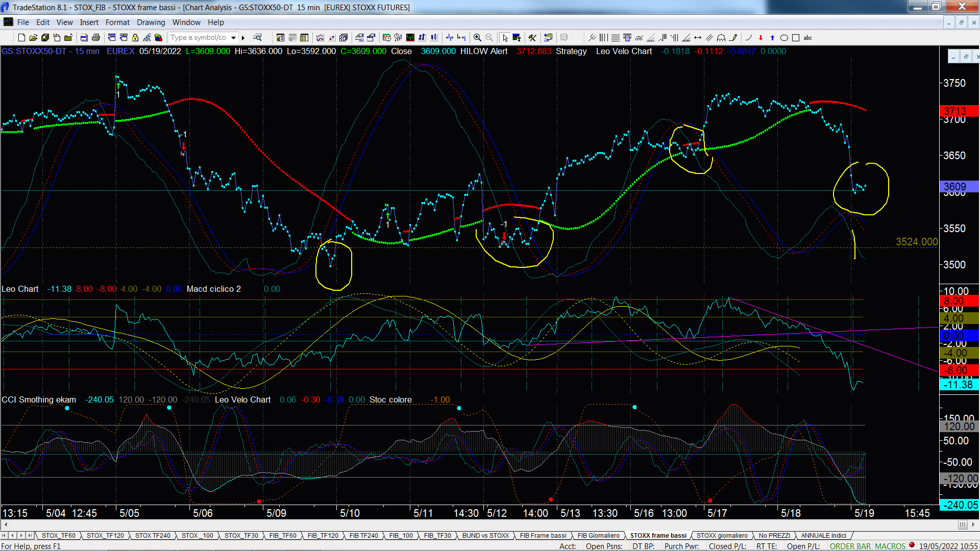The height and width of the screenshot is (551, 980).
Task: Open the Window menu
Action: click(x=186, y=22)
